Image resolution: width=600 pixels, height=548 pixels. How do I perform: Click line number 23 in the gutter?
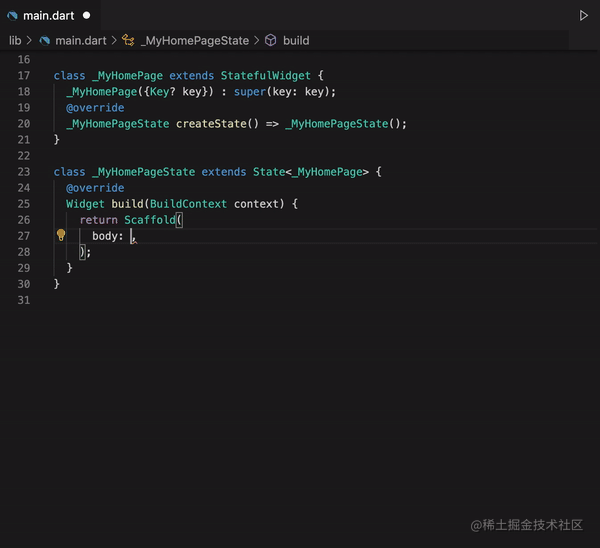[x=24, y=172]
